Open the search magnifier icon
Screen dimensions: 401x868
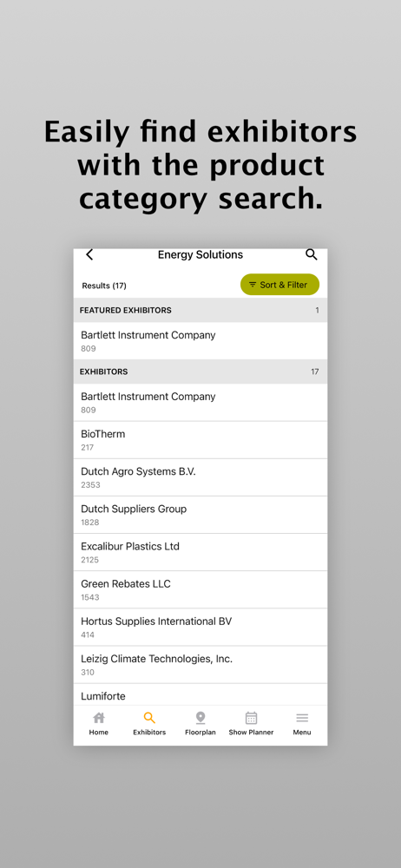[312, 254]
